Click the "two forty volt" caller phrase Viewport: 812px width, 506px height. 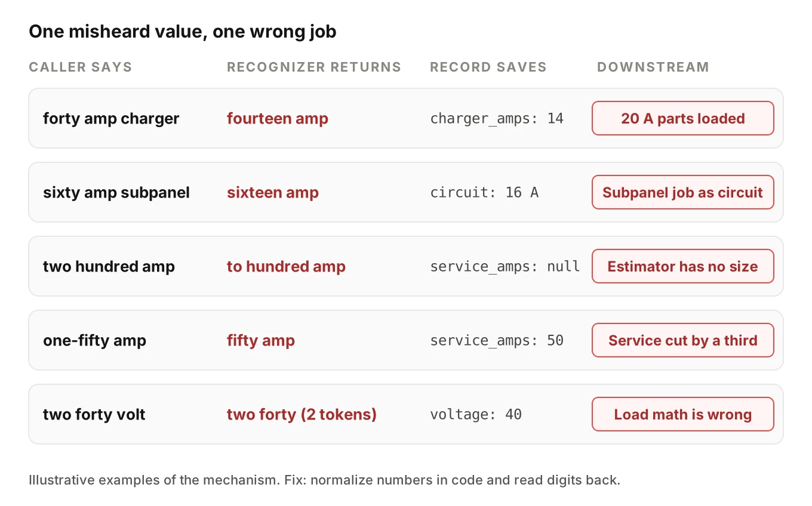coord(94,414)
